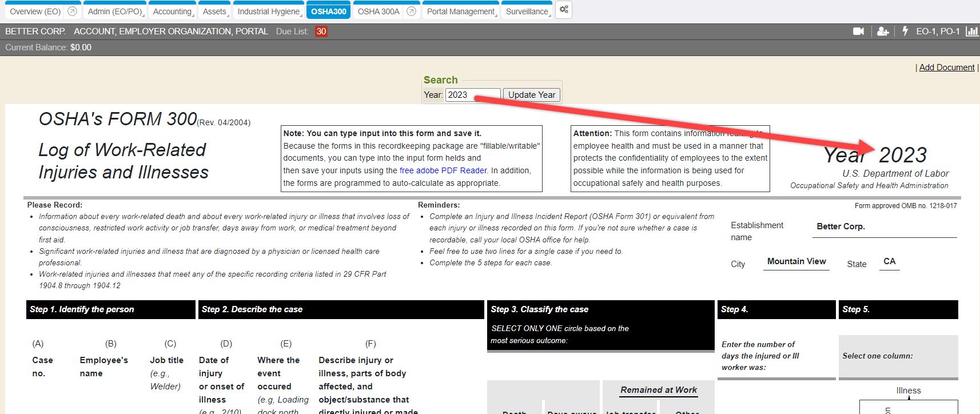
Task: Click the lightning bolt icon
Action: pyautogui.click(x=905, y=31)
